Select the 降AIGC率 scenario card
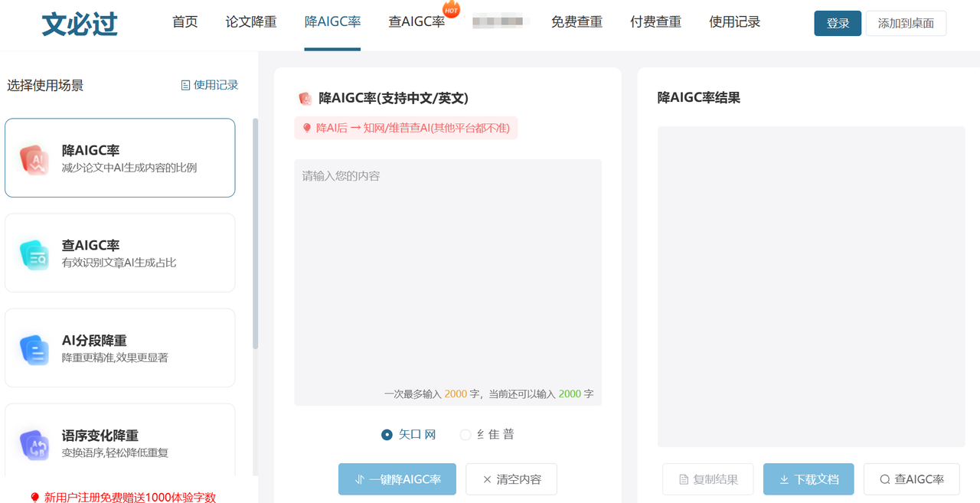The height and width of the screenshot is (503, 980). click(x=119, y=158)
